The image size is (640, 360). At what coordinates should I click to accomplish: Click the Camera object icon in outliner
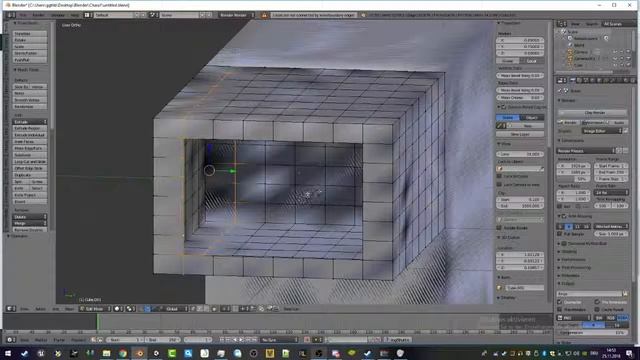(x=570, y=52)
